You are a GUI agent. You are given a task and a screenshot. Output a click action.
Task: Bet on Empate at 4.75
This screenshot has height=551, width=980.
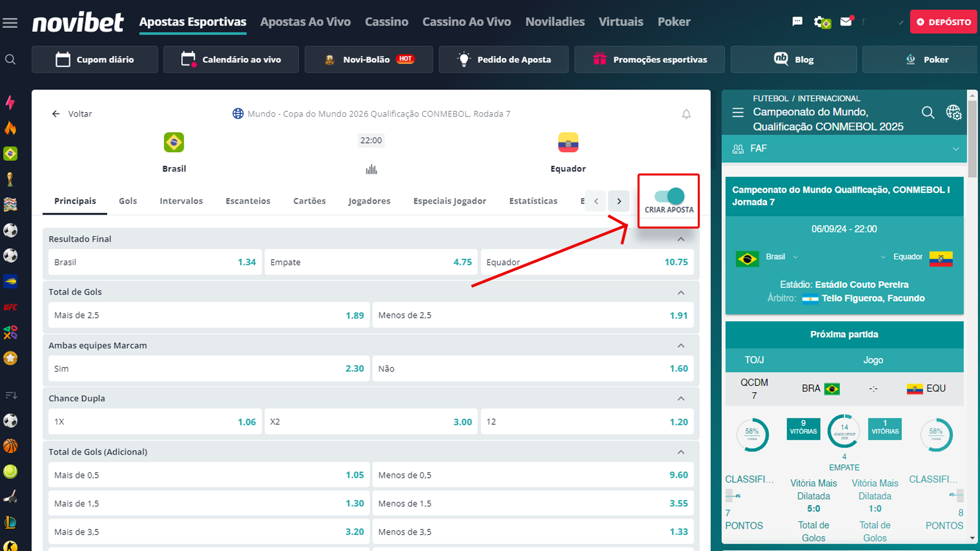pos(371,262)
